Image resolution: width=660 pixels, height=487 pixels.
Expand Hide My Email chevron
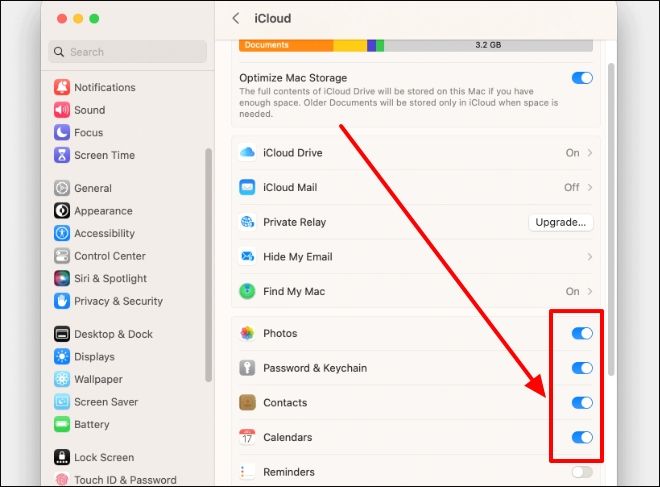590,257
